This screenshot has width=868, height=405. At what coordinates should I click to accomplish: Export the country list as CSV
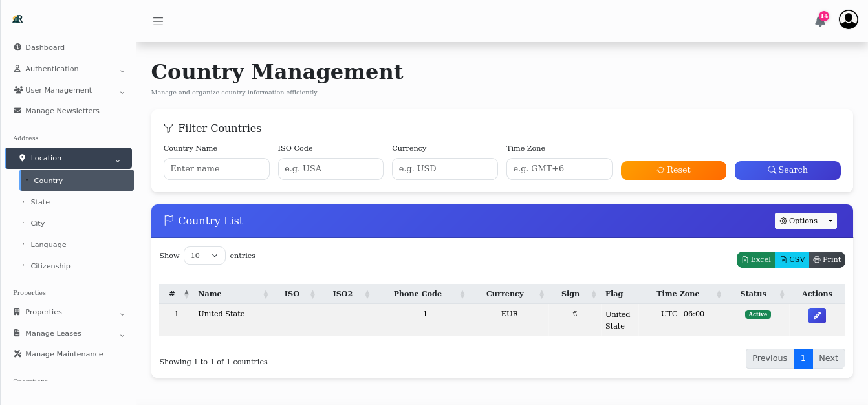point(792,259)
